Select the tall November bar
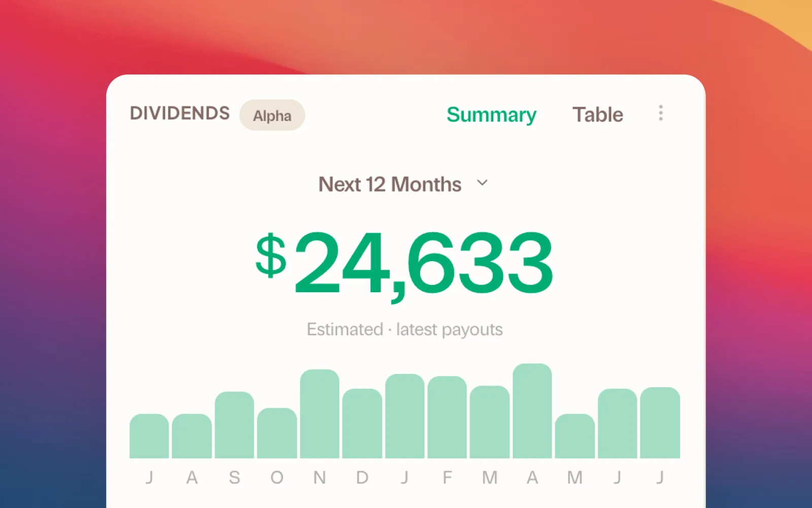The width and height of the screenshot is (812, 508). click(x=320, y=414)
